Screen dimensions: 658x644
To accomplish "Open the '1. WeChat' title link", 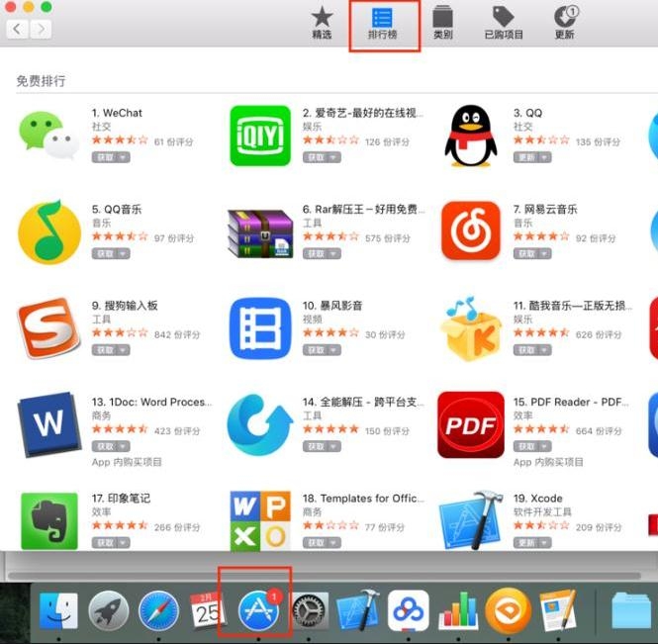I will [x=117, y=113].
